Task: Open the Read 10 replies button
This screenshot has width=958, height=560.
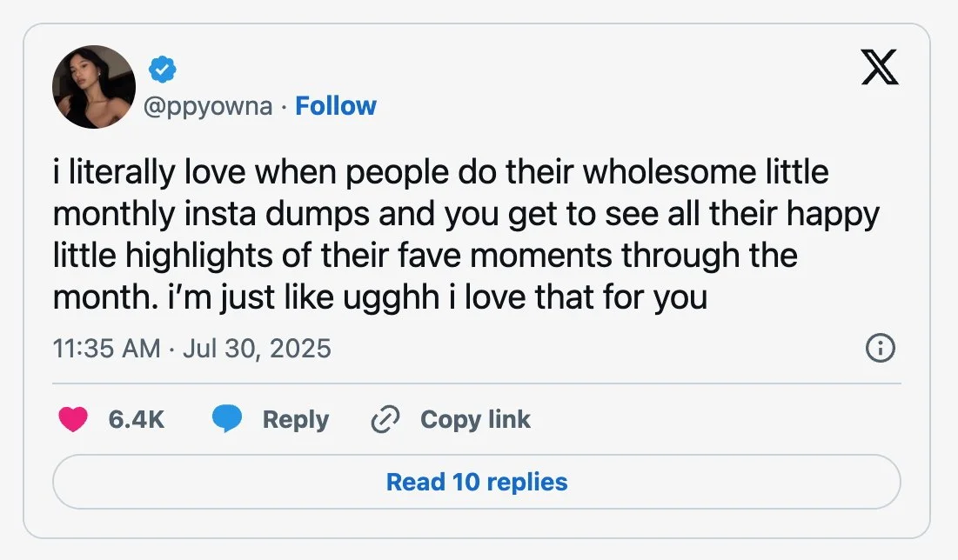Action: [477, 482]
